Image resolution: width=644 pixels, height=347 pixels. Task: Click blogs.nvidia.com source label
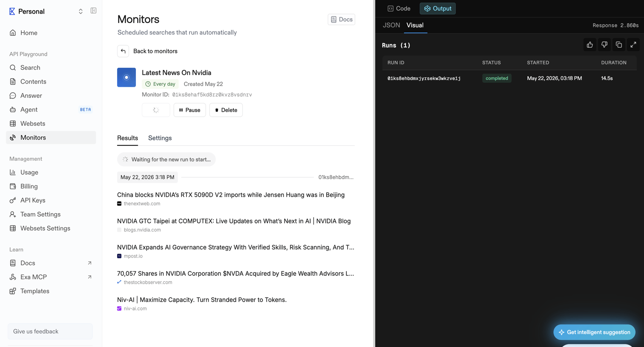click(142, 230)
